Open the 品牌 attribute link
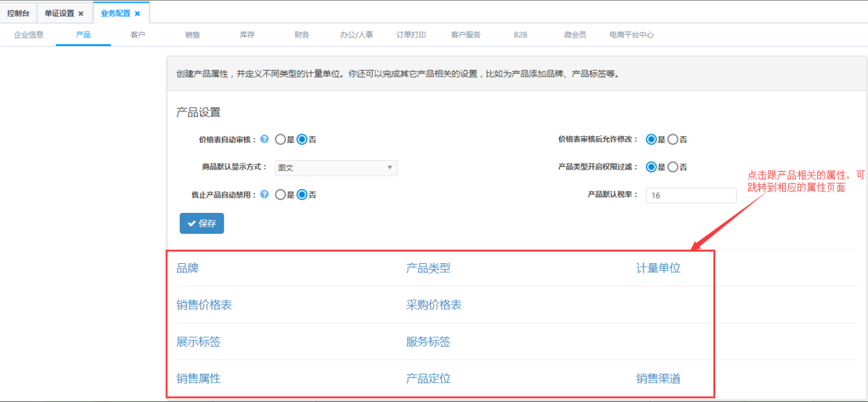 (188, 268)
